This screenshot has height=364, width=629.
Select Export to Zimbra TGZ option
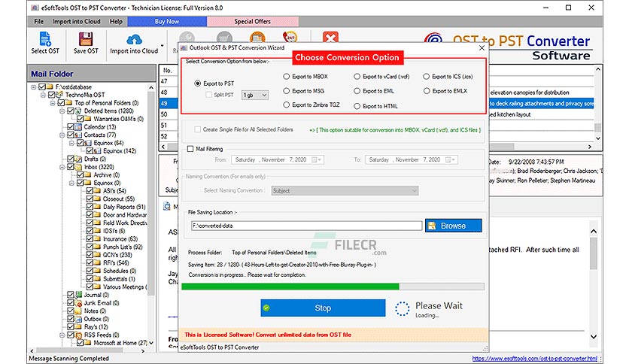(286, 105)
